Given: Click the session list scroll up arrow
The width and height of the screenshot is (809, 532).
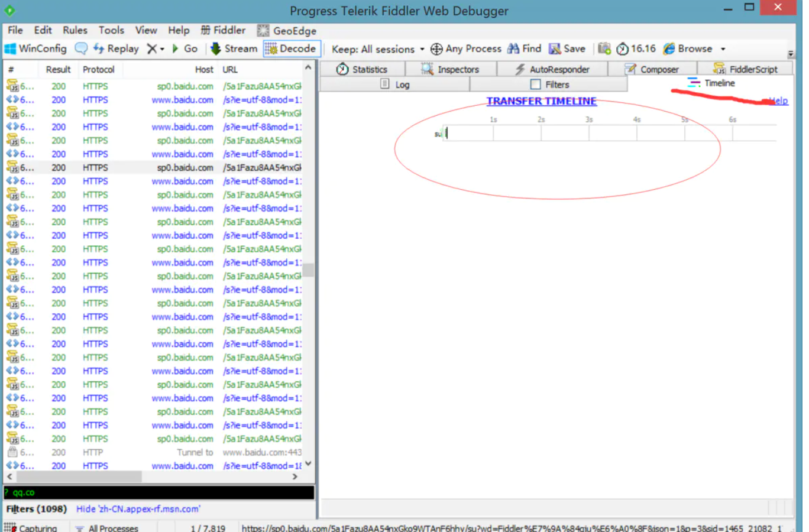Looking at the screenshot, I should click(x=308, y=68).
